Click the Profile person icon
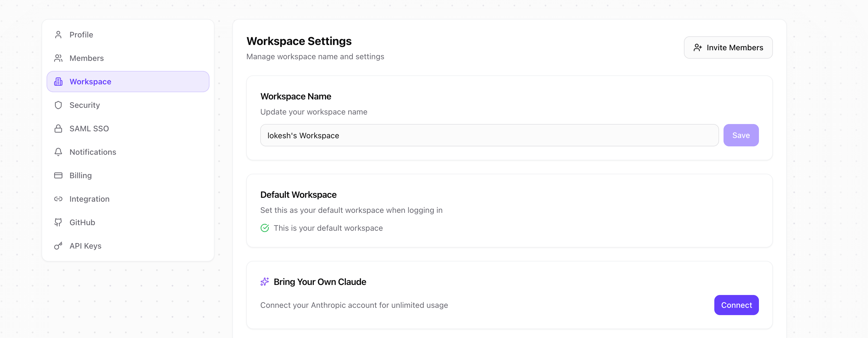 [58, 35]
